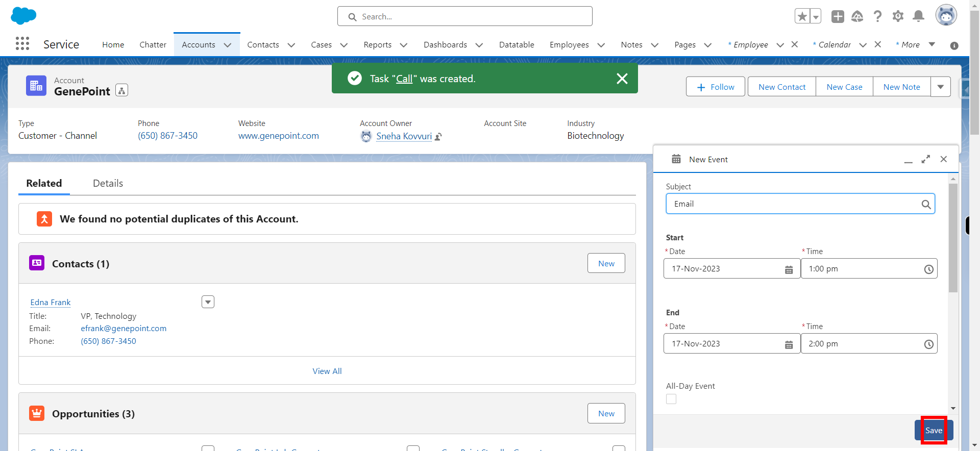980x451 pixels.
Task: Open the End date calendar picker
Action: (789, 344)
